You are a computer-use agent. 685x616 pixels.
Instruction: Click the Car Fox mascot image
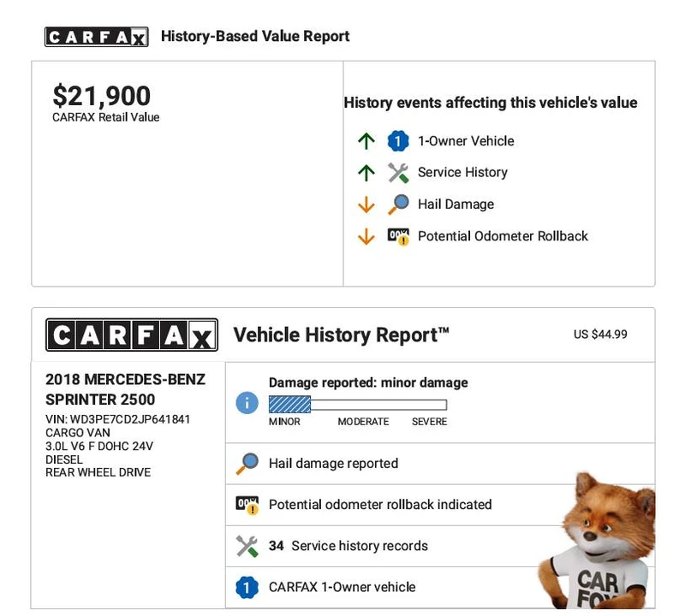[x=597, y=541]
